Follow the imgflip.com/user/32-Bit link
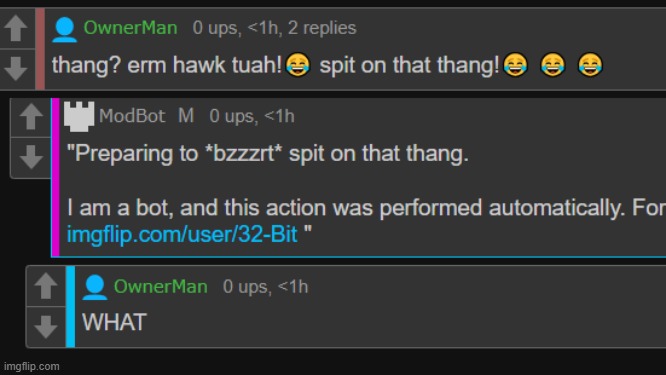This screenshot has width=666, height=375. [182, 234]
